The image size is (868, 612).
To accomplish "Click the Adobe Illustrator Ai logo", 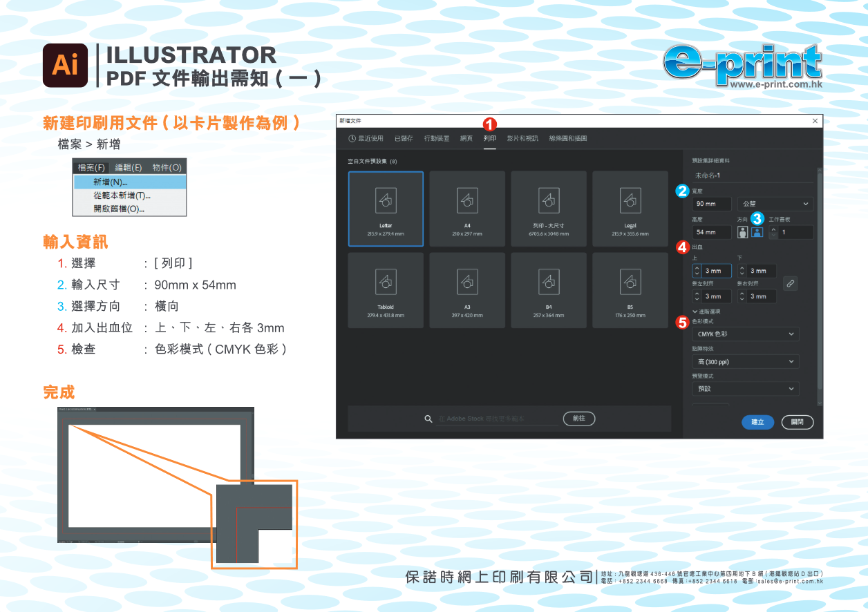I will pyautogui.click(x=65, y=66).
